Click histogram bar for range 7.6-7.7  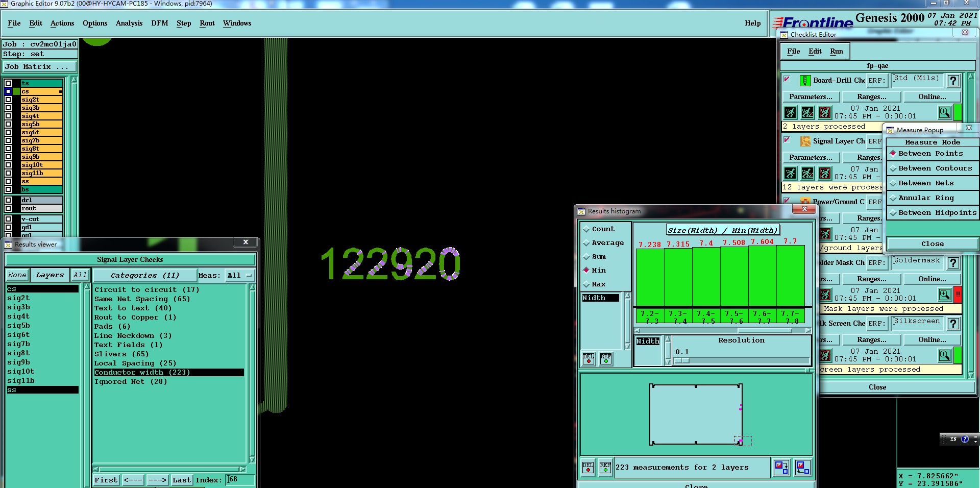pos(763,276)
